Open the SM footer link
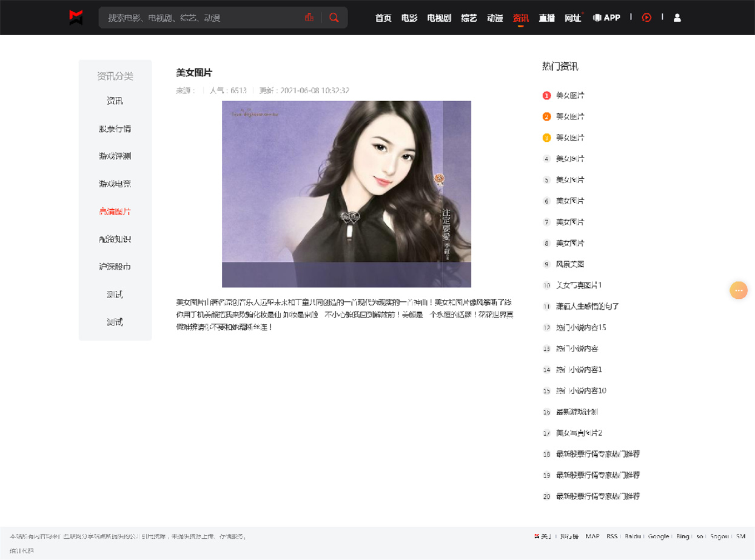Viewport: 755px width, 560px height. [740, 536]
